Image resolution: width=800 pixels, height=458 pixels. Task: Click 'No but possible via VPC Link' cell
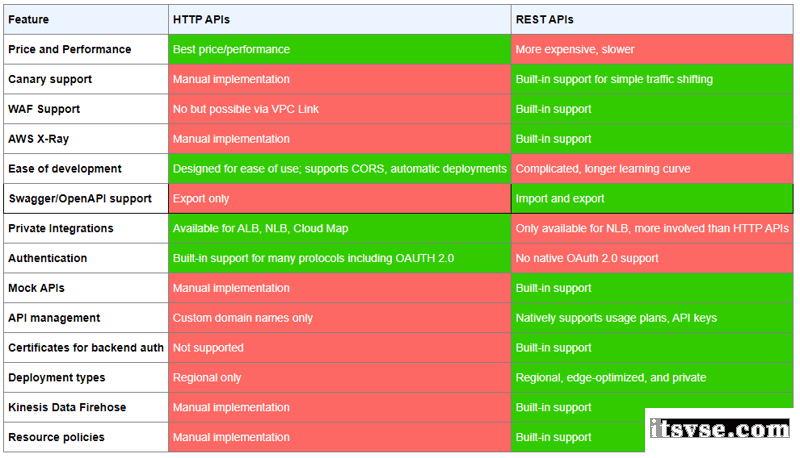pos(340,109)
